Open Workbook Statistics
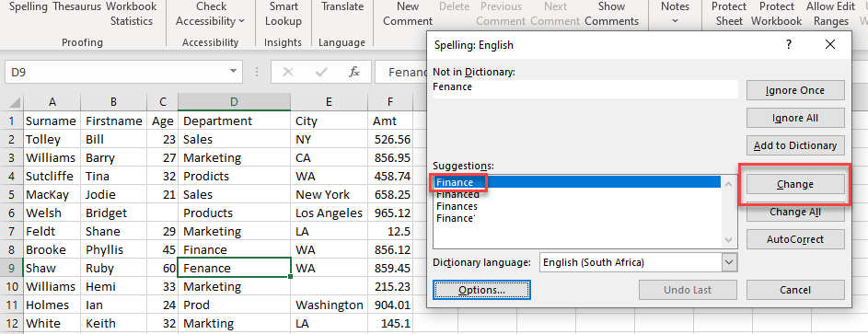The height and width of the screenshot is (334, 868). pos(132,15)
